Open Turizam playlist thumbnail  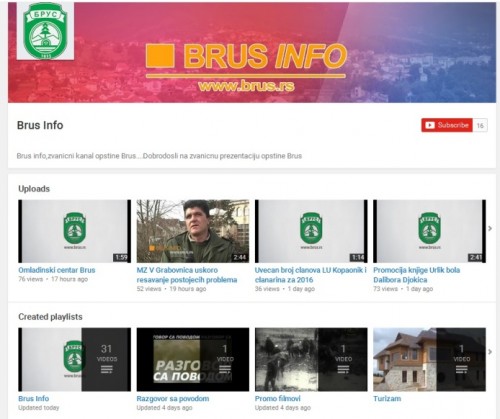[429, 359]
